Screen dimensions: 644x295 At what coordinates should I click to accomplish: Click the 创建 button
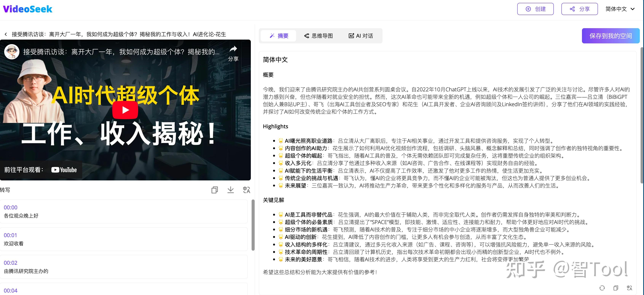click(535, 9)
